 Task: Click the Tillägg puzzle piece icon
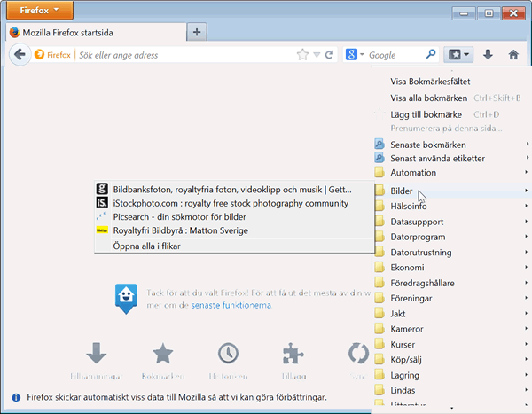[x=293, y=353]
